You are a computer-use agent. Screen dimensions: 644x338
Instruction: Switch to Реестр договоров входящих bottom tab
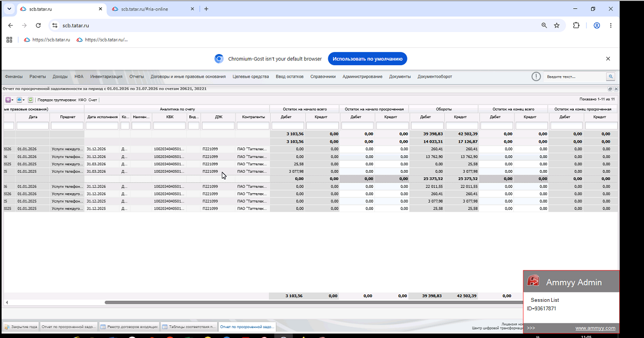(x=128, y=326)
